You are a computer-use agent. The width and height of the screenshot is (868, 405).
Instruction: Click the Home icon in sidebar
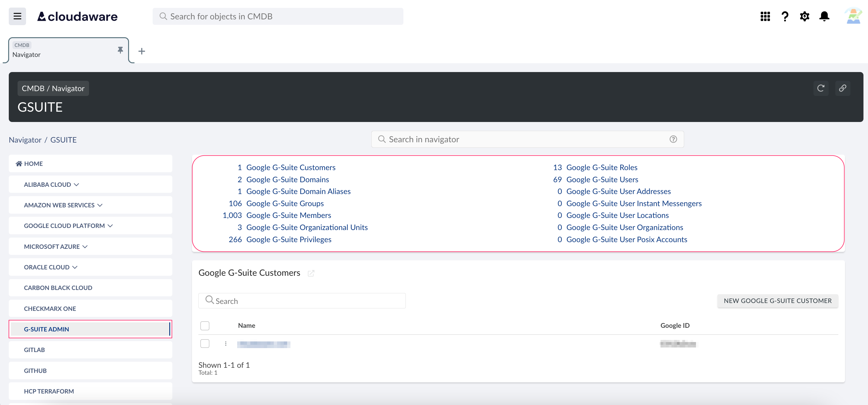pyautogui.click(x=19, y=164)
